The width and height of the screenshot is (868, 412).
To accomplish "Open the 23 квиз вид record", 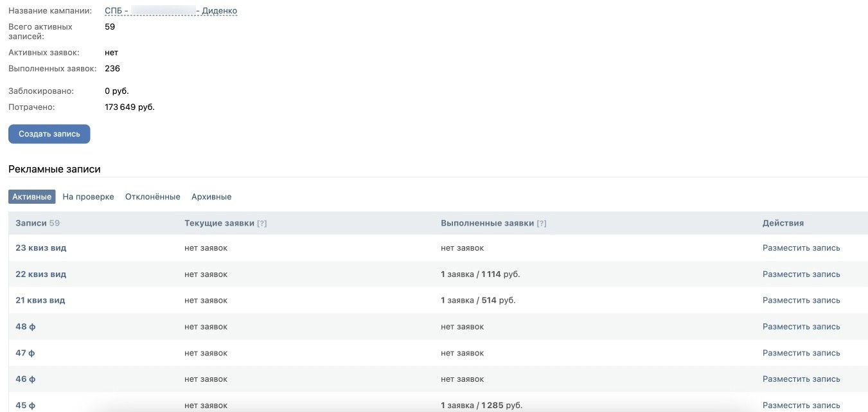I will [x=41, y=248].
